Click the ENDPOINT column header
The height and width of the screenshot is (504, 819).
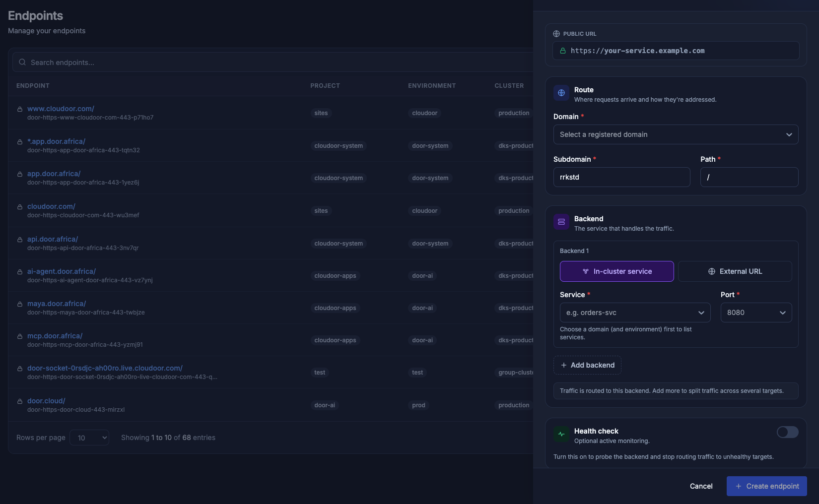point(33,86)
